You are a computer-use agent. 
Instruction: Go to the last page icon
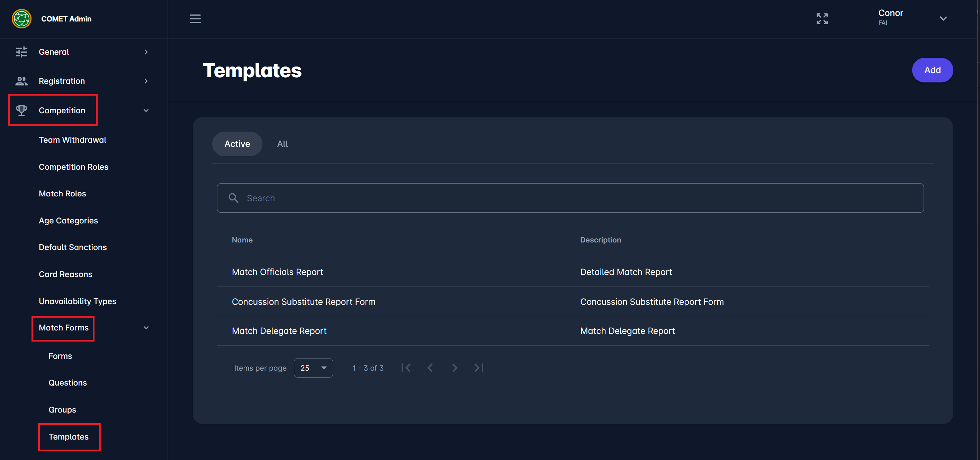pos(479,368)
